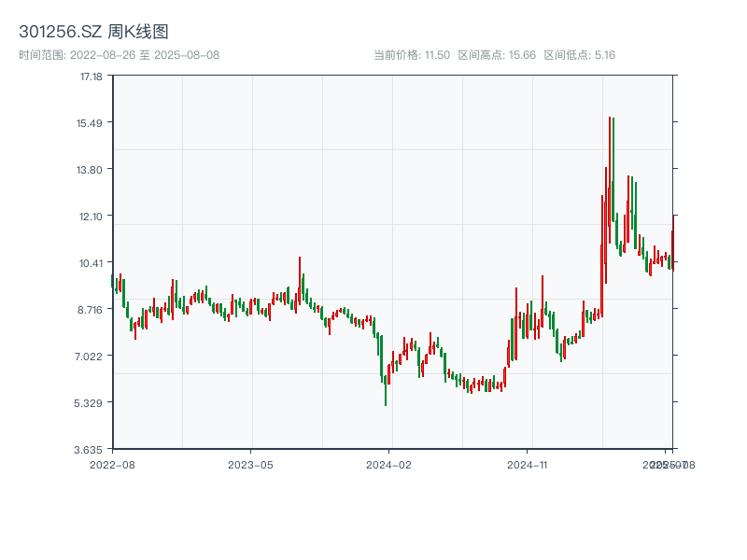Click the y-axis label 10.41
Image resolution: width=747 pixels, height=560 pixels.
pyautogui.click(x=91, y=263)
